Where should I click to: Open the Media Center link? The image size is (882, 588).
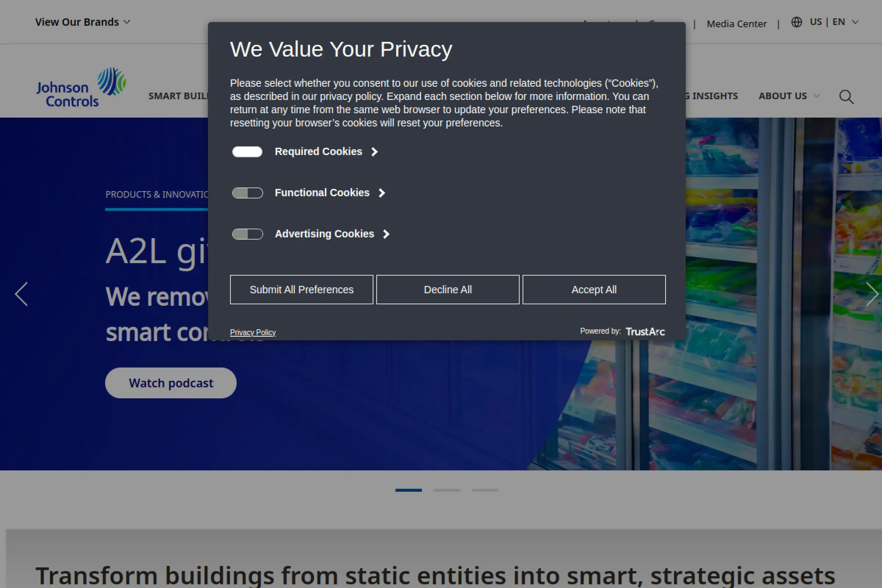[x=736, y=24]
